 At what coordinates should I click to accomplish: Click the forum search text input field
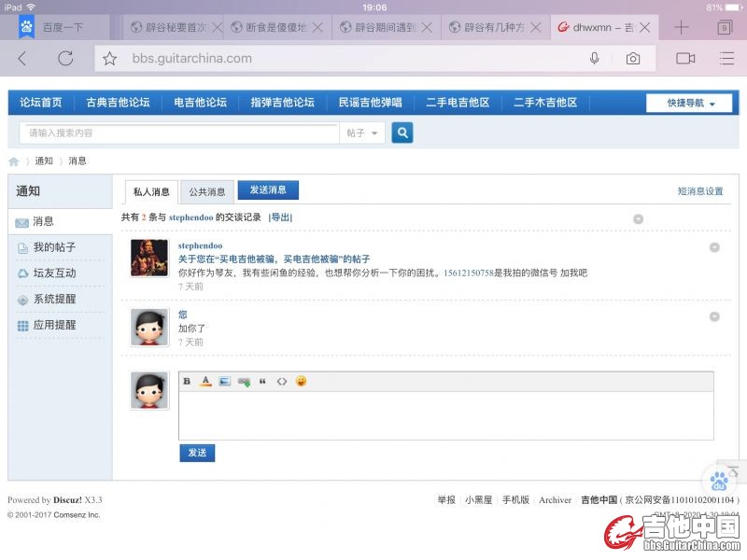tap(182, 133)
